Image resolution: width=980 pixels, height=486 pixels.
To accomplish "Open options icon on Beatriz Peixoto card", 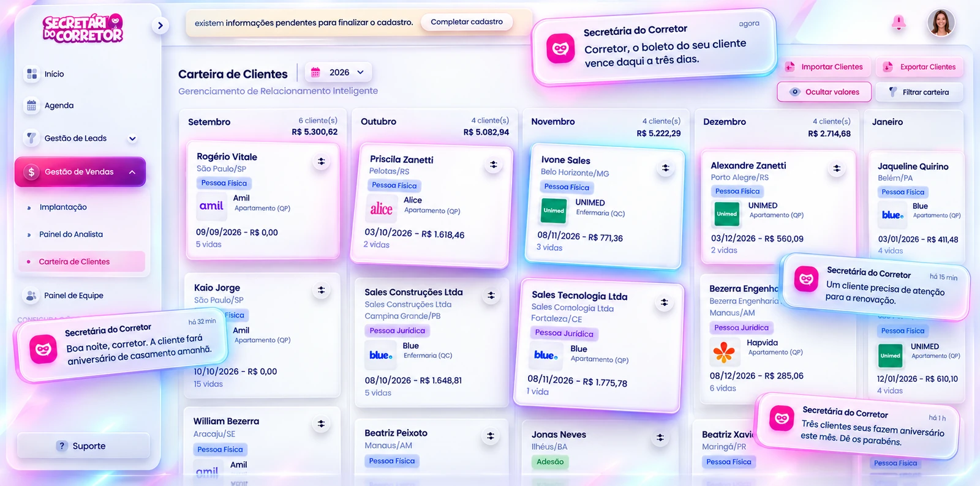I will point(490,436).
